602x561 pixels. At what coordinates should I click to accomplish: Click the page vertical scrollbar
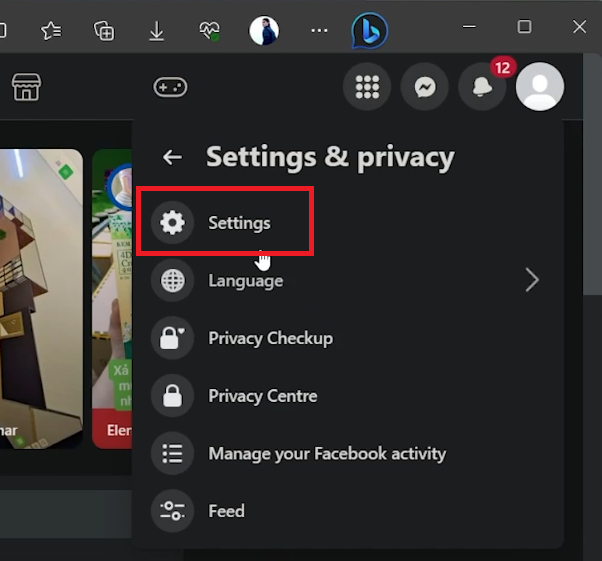point(592,175)
